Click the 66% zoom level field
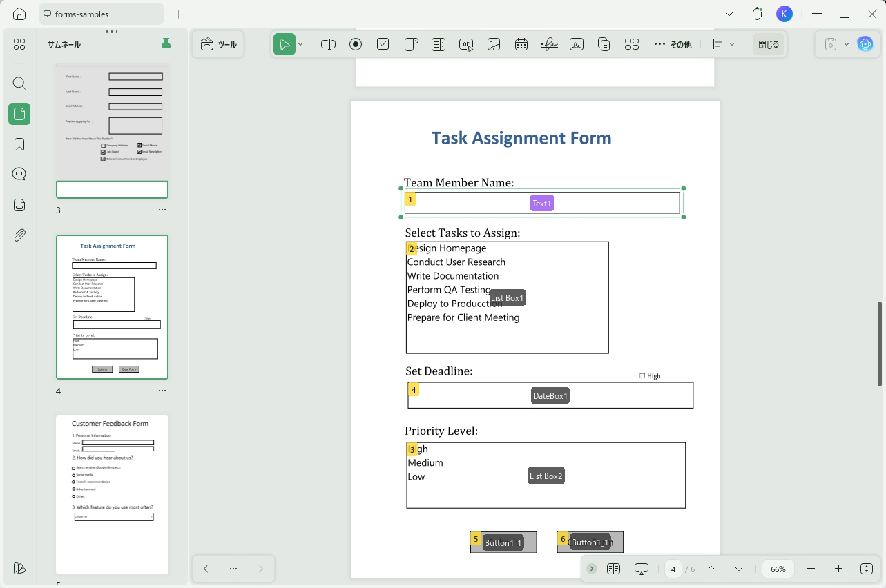 [778, 569]
